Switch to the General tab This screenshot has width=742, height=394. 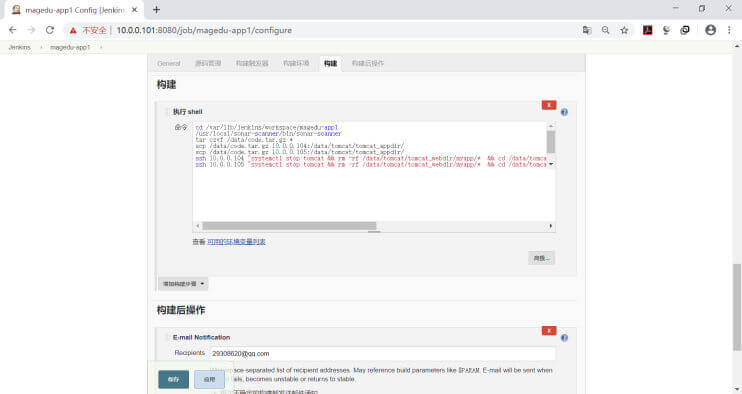pyautogui.click(x=168, y=63)
